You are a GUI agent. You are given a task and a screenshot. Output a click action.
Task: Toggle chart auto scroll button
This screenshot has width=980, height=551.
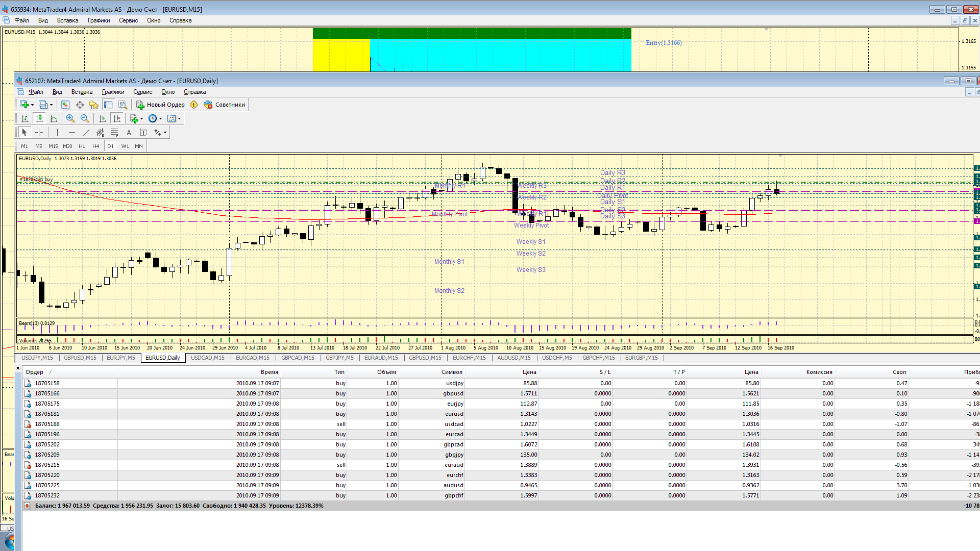[103, 118]
